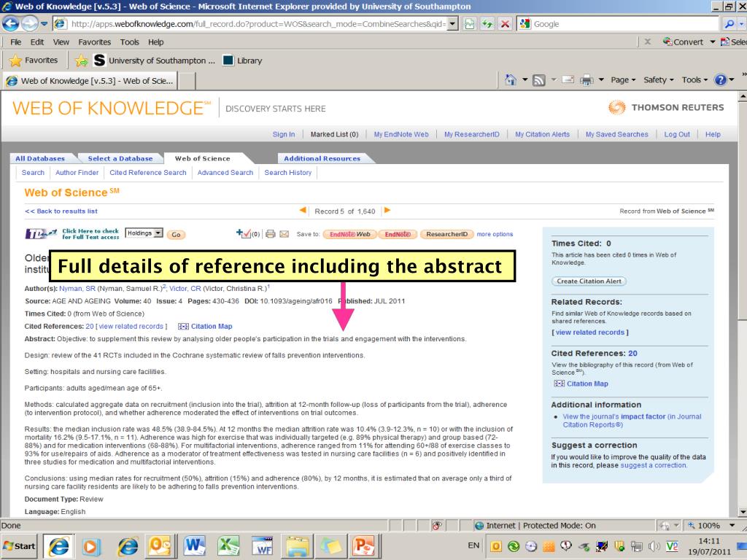This screenshot has height=560, width=747.
Task: Click the Windows Start button
Action: [x=20, y=546]
